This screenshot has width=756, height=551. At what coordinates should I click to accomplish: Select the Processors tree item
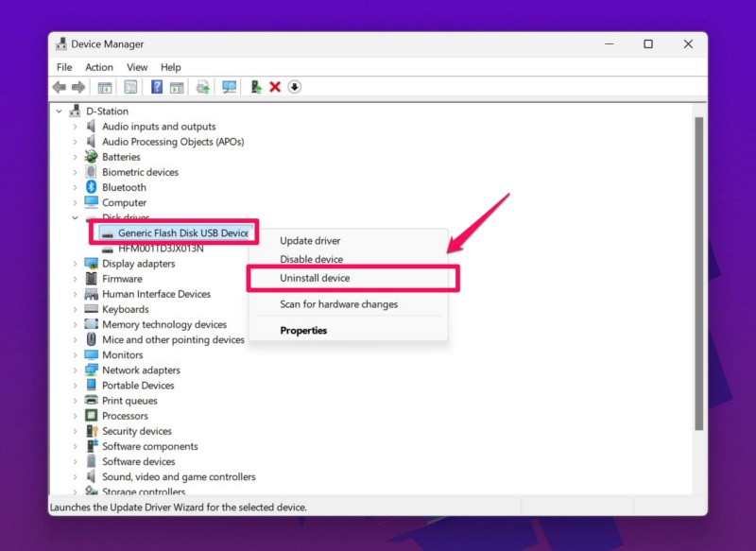point(125,416)
